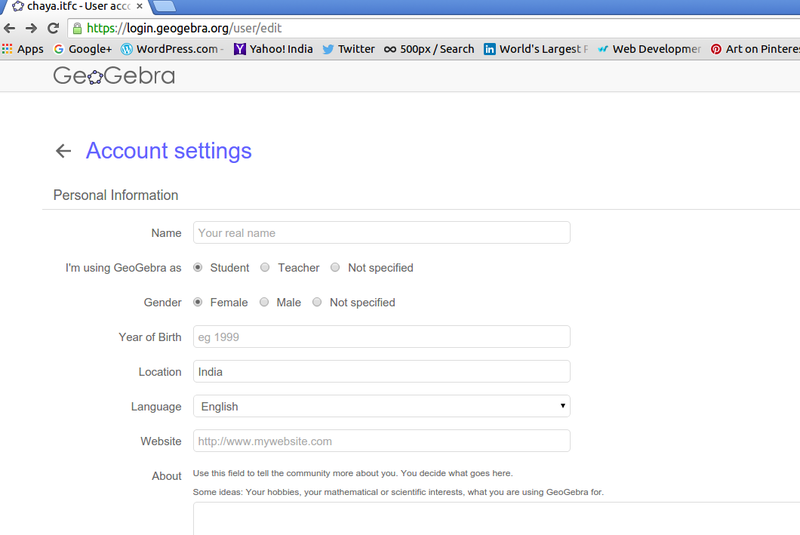Click the Account settings heading
This screenshot has width=800, height=535.
169,151
